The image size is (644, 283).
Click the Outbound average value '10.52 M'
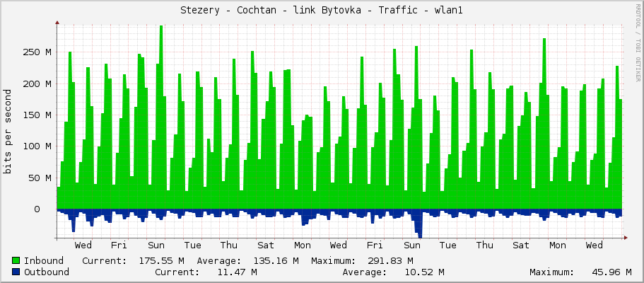424,272
